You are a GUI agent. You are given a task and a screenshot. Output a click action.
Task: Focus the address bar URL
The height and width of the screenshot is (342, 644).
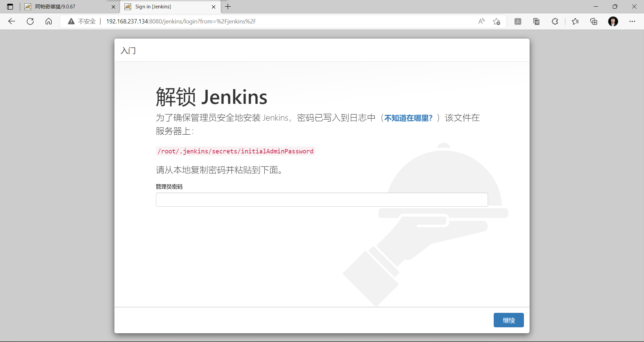[181, 21]
